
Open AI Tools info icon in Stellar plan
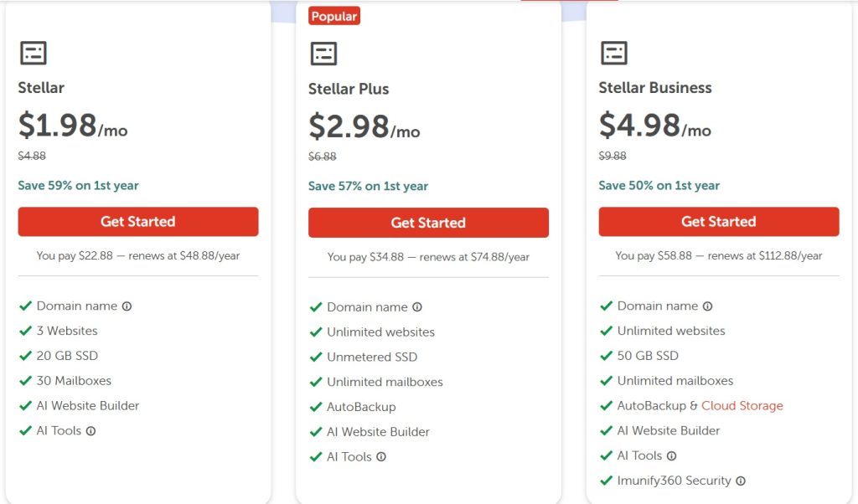[90, 431]
